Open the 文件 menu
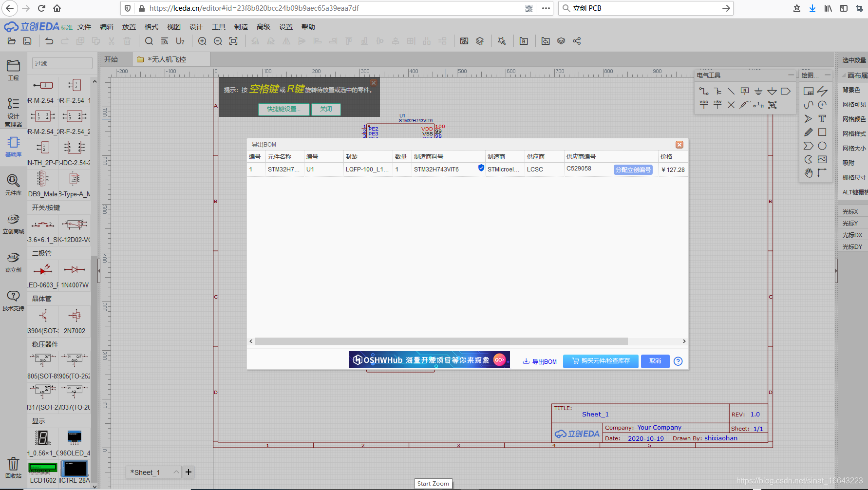This screenshot has height=490, width=868. pos(84,27)
